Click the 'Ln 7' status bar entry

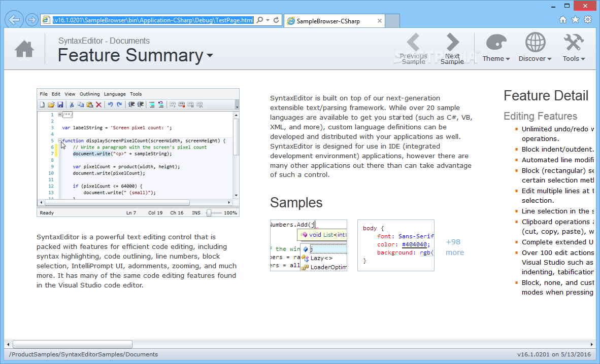click(131, 213)
